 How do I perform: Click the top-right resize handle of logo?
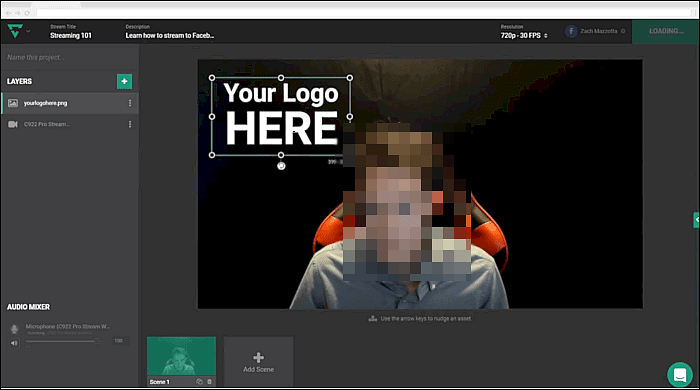point(350,78)
